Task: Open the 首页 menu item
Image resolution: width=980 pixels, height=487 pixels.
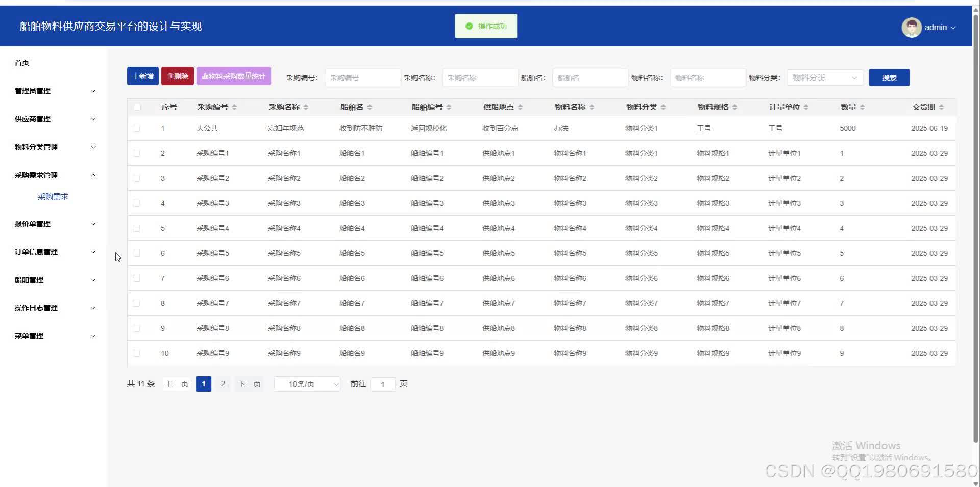Action: coord(21,62)
